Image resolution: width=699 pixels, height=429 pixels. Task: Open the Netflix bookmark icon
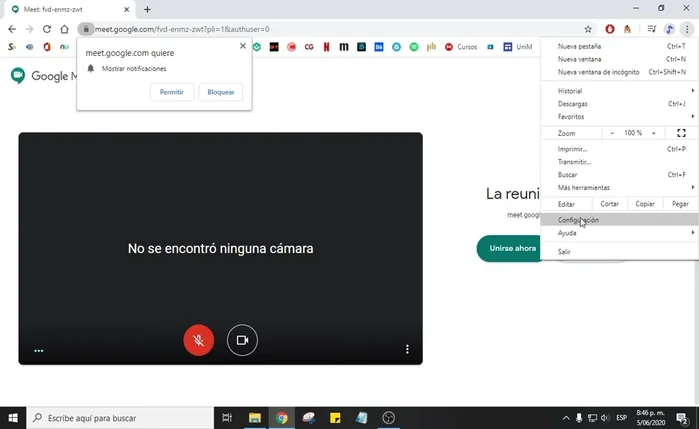click(x=326, y=47)
